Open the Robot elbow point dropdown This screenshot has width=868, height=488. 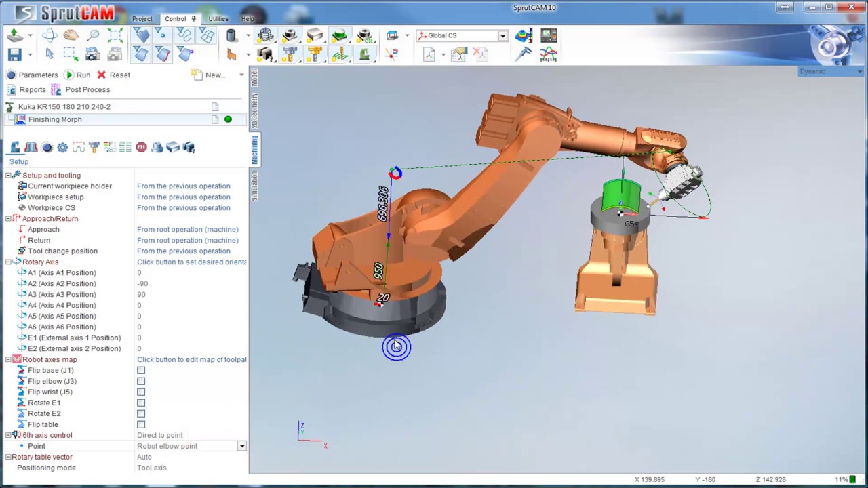pyautogui.click(x=241, y=446)
